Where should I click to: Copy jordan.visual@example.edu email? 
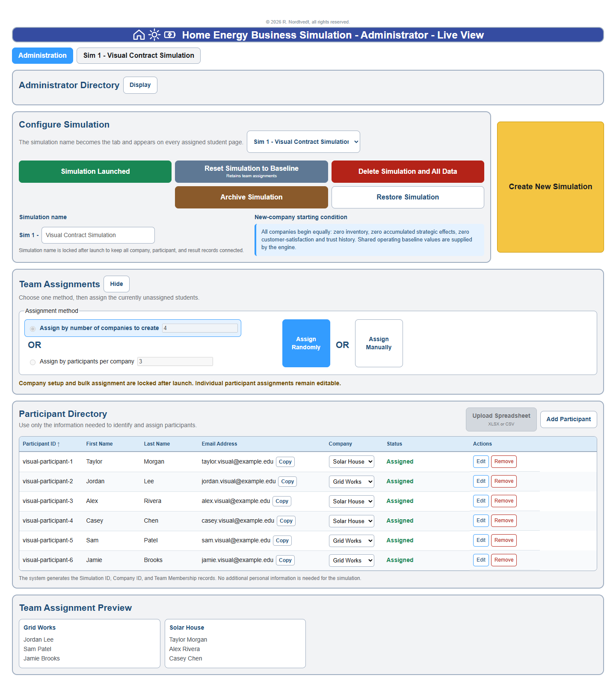(287, 482)
